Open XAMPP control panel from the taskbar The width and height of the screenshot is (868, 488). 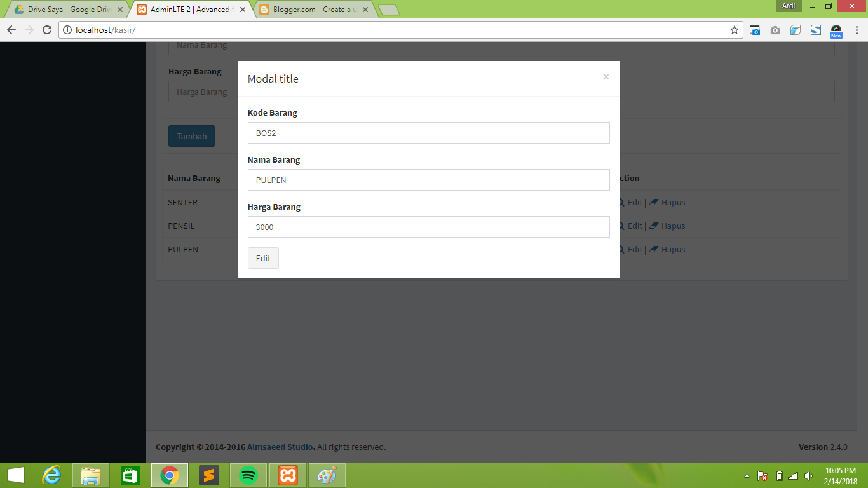click(287, 475)
